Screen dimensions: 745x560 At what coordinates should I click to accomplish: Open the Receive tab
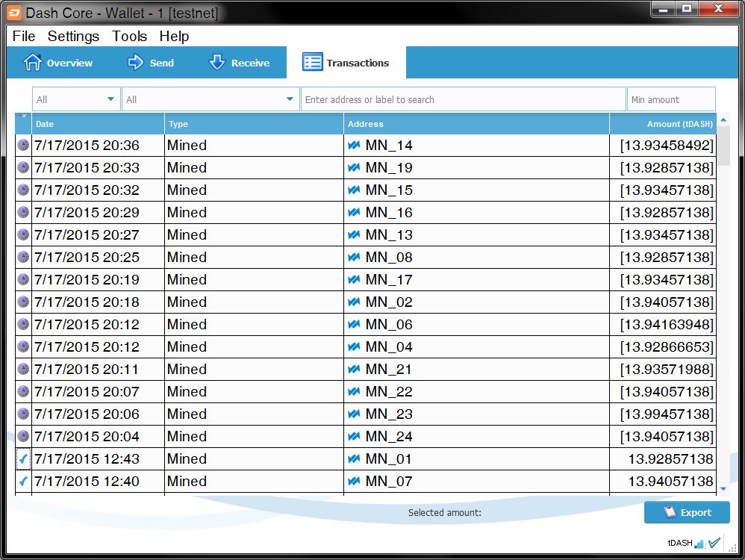click(x=240, y=62)
